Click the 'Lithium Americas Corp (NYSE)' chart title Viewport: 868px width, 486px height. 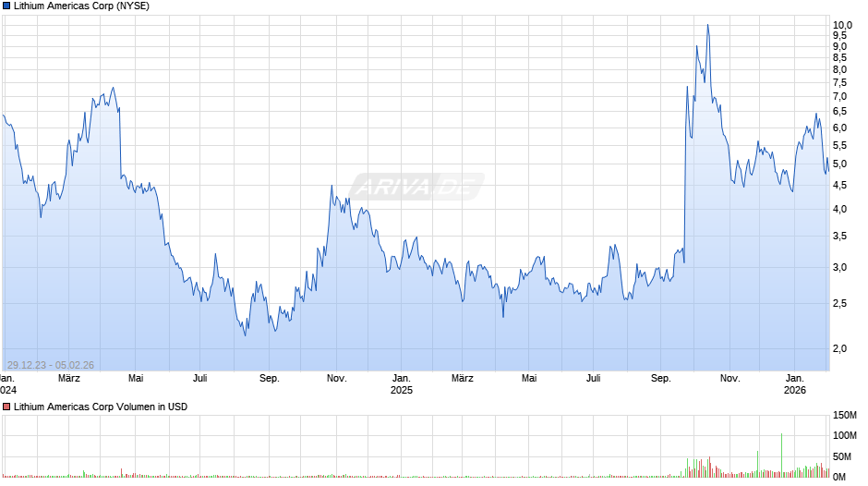point(81,6)
